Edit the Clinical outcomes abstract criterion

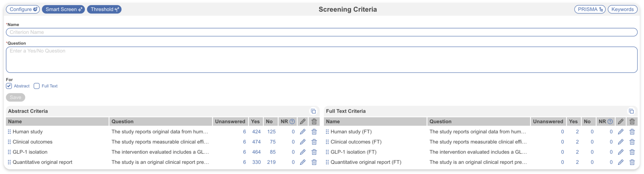pos(303,142)
